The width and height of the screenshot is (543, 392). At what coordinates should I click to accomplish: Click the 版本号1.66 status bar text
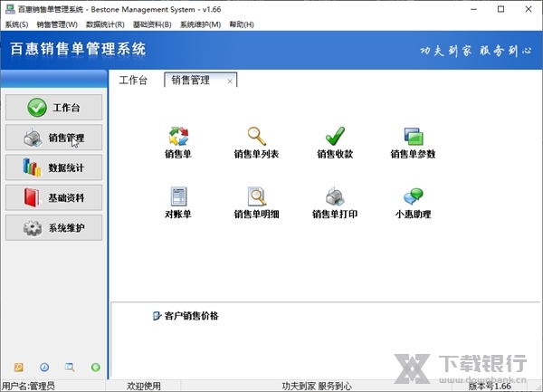pos(490,386)
